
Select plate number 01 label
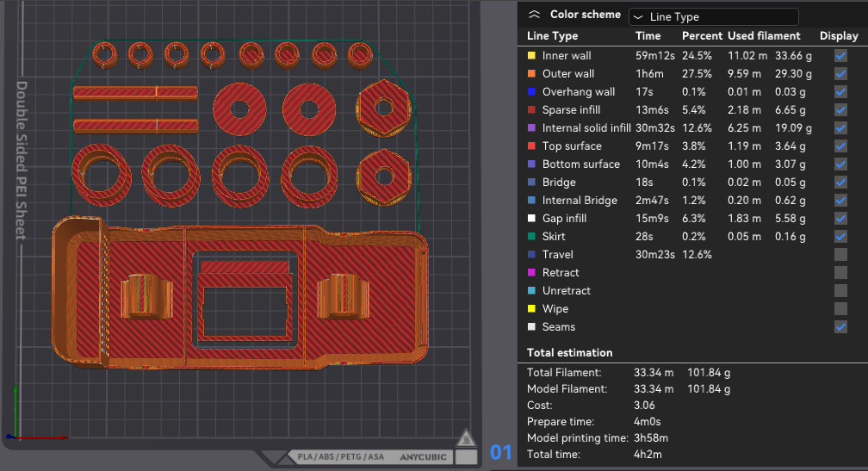click(x=500, y=452)
